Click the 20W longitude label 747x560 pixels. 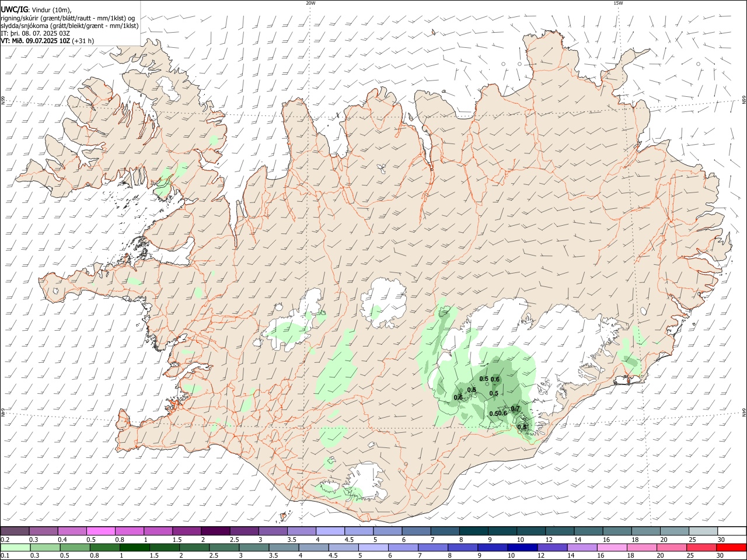(310, 3)
